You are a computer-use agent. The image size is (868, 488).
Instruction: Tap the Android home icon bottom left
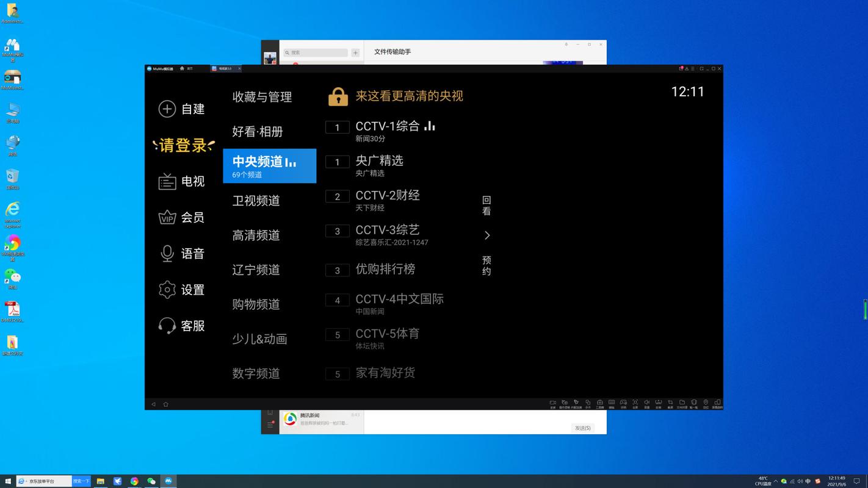point(165,404)
